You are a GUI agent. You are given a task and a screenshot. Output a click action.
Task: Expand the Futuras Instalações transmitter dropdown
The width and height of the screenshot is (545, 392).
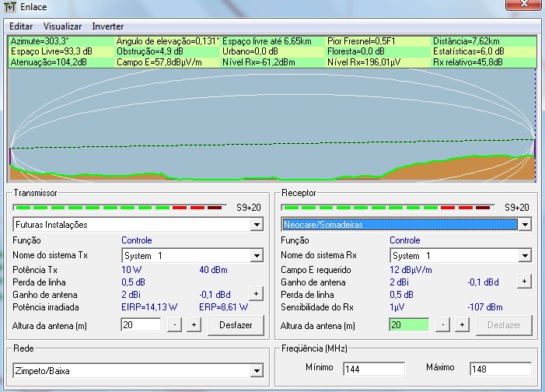pos(257,225)
